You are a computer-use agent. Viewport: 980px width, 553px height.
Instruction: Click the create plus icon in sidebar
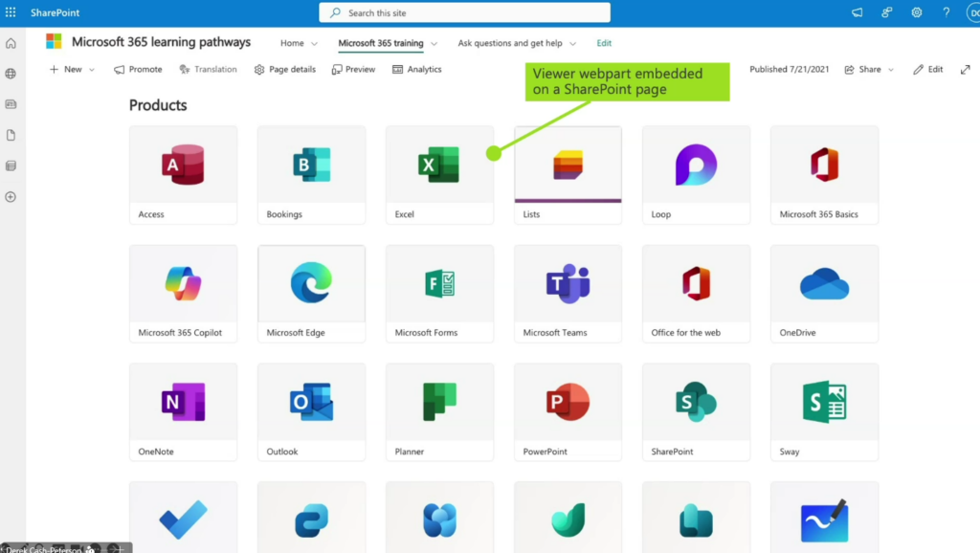[11, 197]
